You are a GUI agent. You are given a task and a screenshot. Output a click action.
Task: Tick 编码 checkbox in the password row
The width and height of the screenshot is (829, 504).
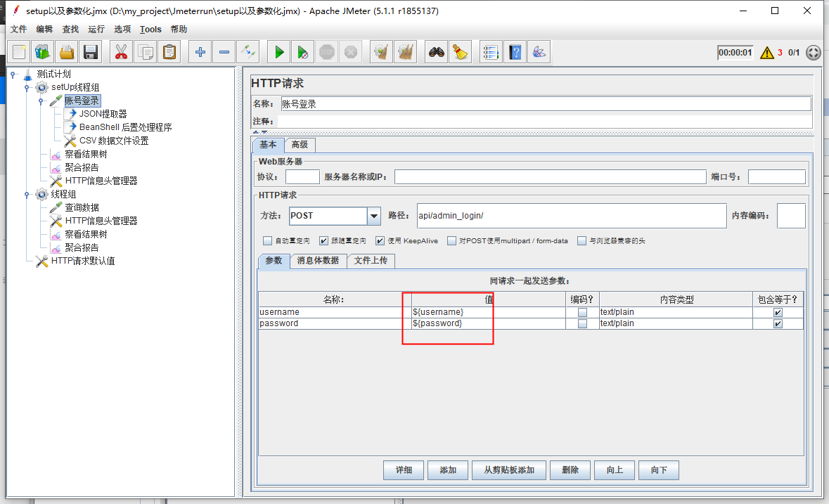point(582,324)
